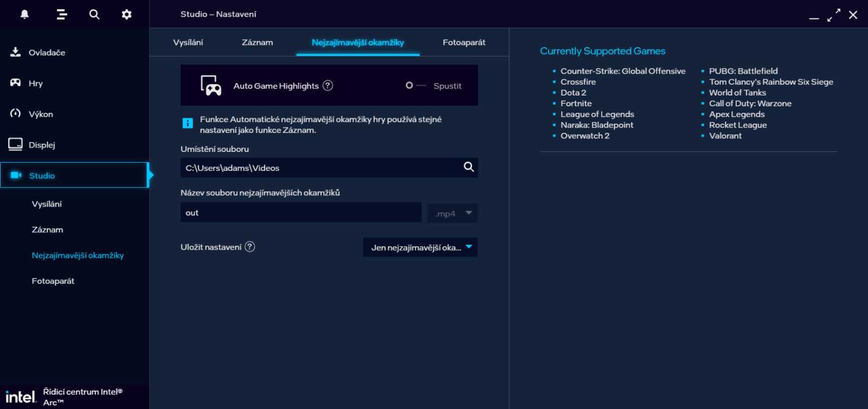Viewport: 868px width, 409px height.
Task: Click the Auto Game Highlights gamepad icon
Action: (211, 86)
